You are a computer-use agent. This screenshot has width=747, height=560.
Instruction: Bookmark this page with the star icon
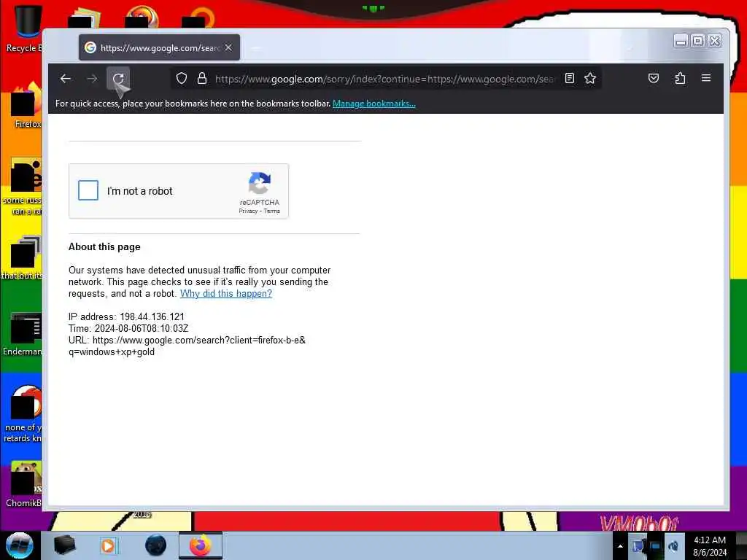click(590, 78)
